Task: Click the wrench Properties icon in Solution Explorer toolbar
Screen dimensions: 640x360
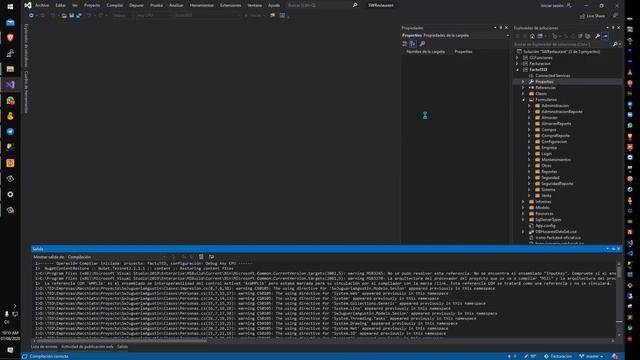Action: pos(598,36)
